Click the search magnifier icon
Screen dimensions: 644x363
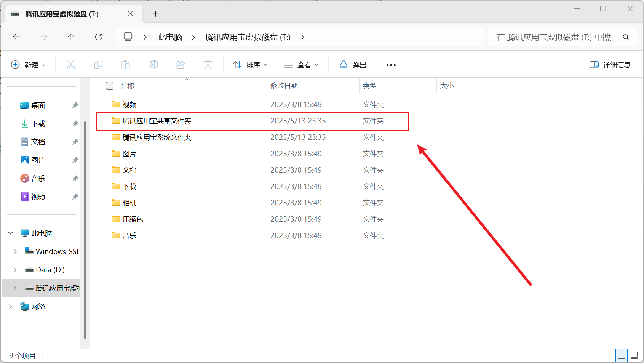tap(626, 37)
